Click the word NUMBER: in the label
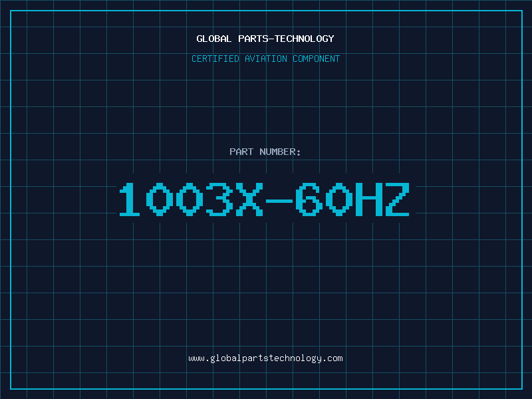This screenshot has height=399, width=532. coord(280,152)
